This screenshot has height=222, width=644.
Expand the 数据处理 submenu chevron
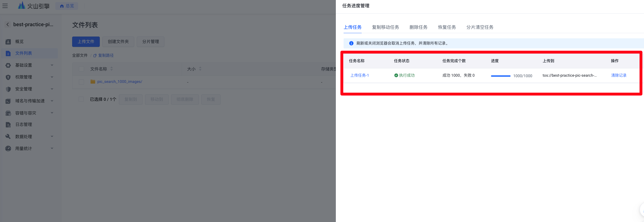[x=52, y=136]
